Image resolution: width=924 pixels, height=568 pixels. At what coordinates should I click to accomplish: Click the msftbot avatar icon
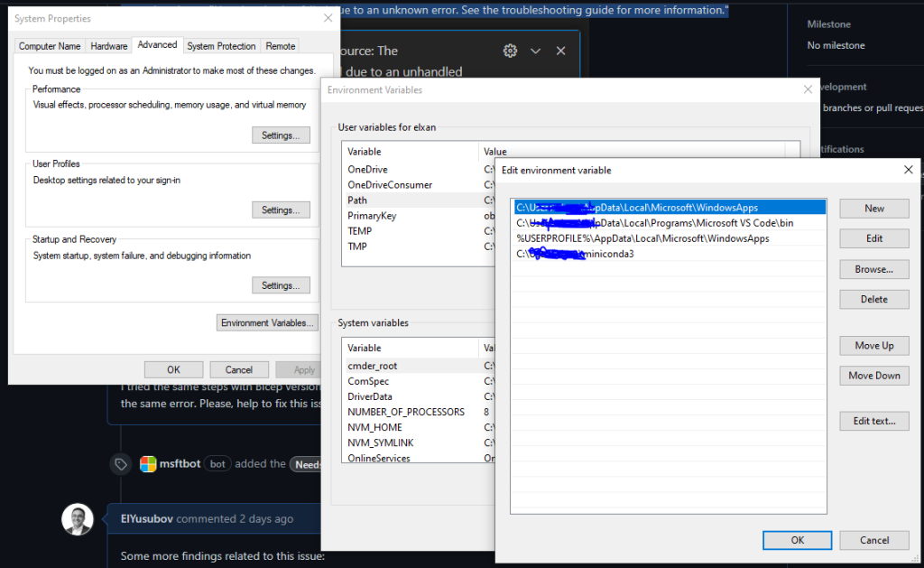[x=148, y=463]
